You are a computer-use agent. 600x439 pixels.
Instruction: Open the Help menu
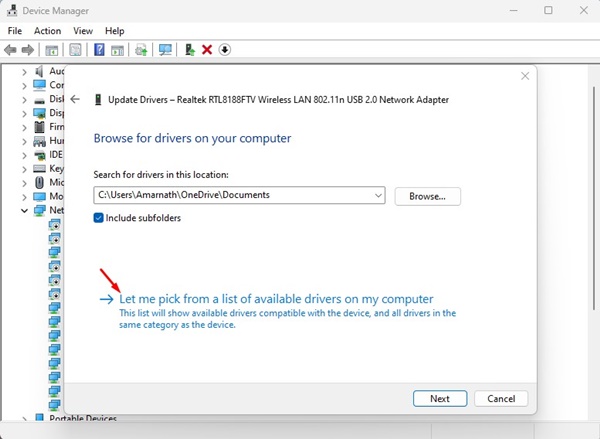[115, 31]
